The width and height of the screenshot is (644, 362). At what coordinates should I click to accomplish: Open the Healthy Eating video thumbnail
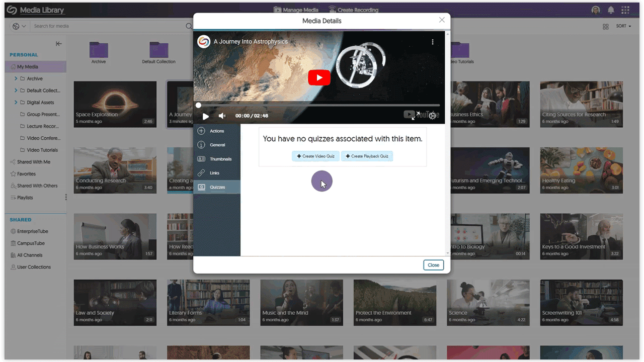[x=581, y=170]
